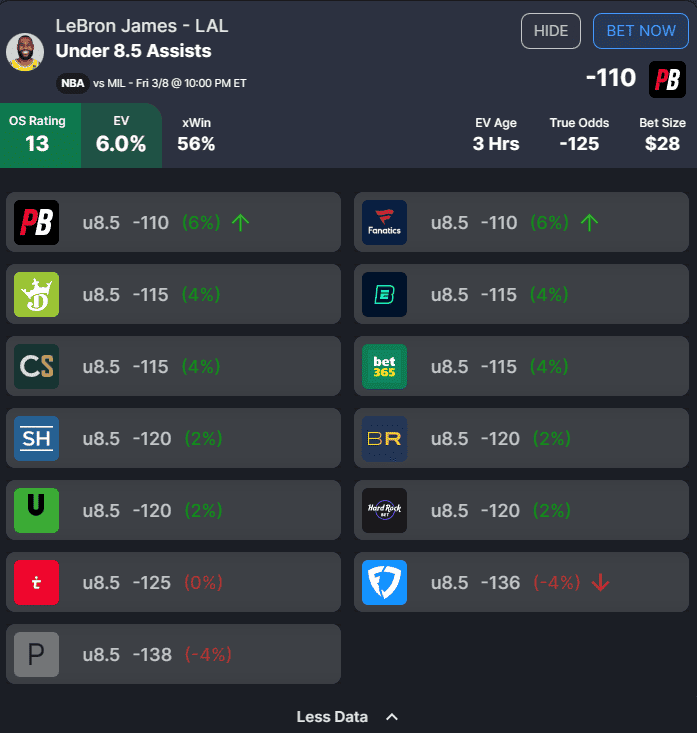The width and height of the screenshot is (697, 733).
Task: Click the red Tipico sportsbook icon
Action: (36, 582)
